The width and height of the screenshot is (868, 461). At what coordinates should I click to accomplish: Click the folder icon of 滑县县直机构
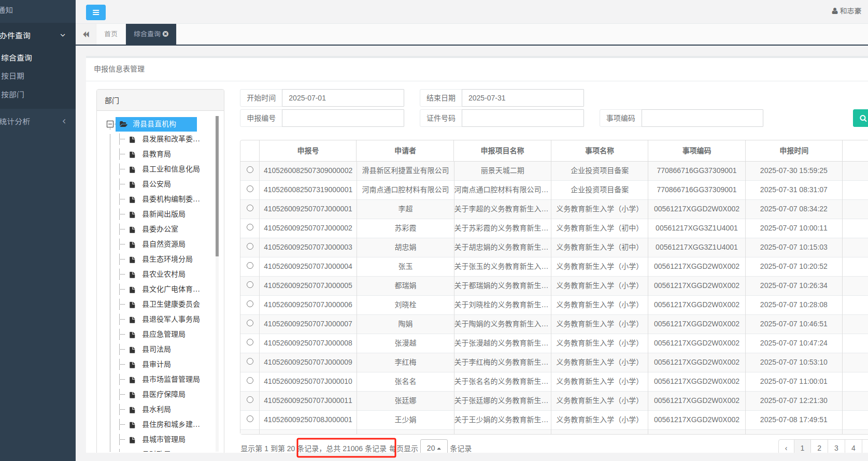click(x=124, y=124)
